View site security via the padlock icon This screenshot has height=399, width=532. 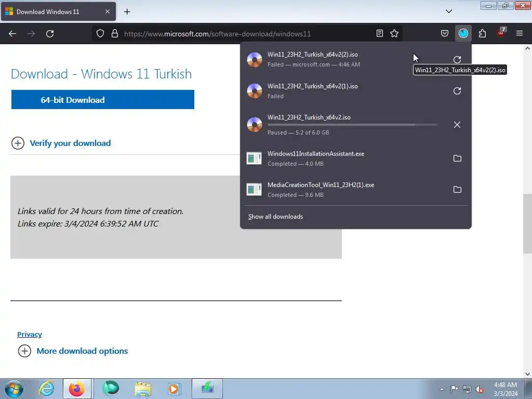(x=115, y=33)
